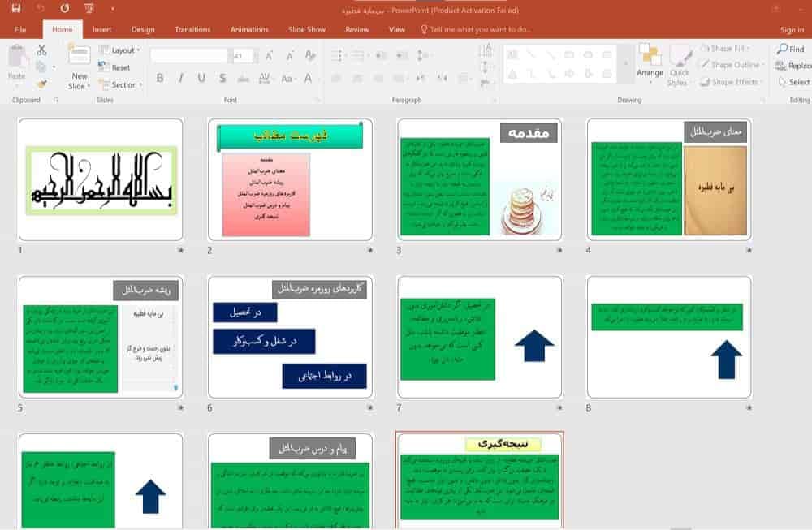Open the Customize Quick Access Toolbar arrow

click(112, 9)
